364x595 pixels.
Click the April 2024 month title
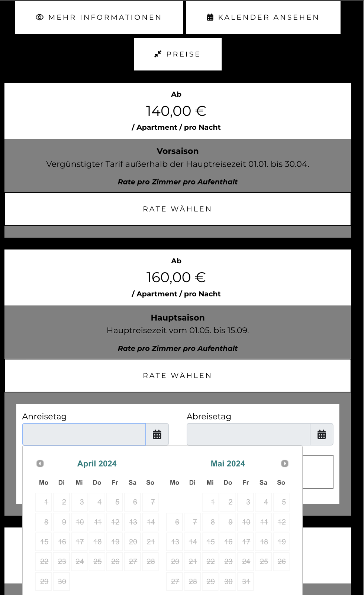coord(97,464)
